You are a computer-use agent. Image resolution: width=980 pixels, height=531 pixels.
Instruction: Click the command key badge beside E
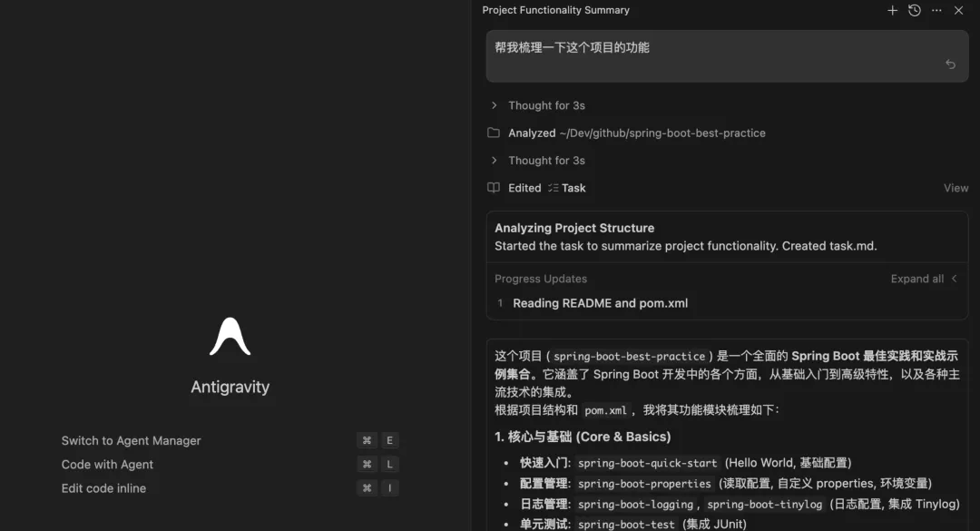click(367, 440)
